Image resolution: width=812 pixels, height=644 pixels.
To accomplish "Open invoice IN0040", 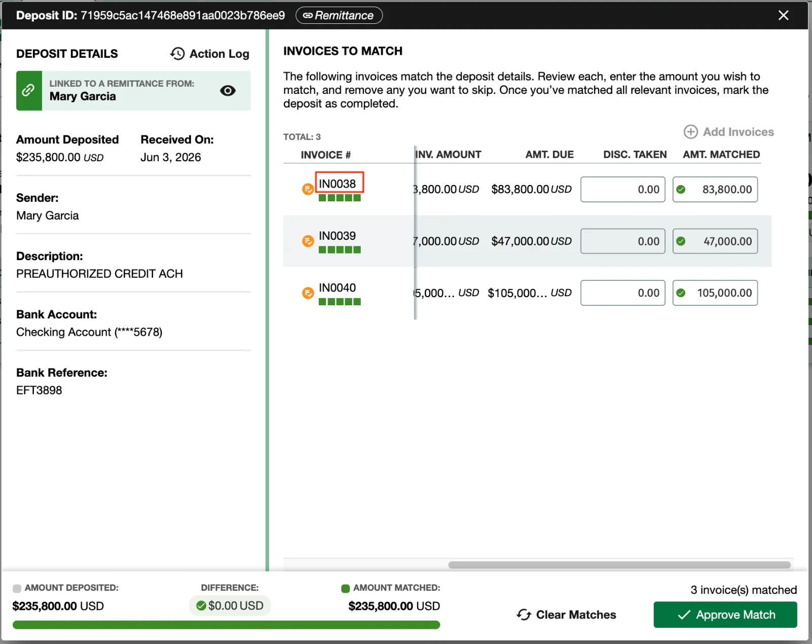I will (x=338, y=288).
